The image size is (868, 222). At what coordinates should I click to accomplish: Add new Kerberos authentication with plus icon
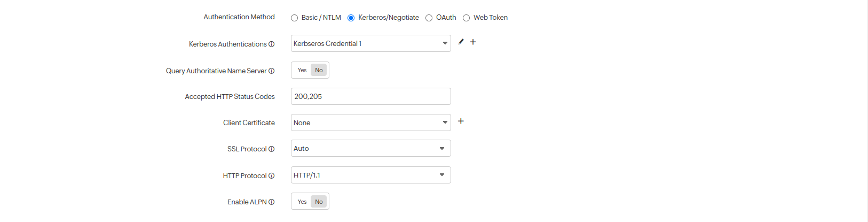tap(473, 42)
